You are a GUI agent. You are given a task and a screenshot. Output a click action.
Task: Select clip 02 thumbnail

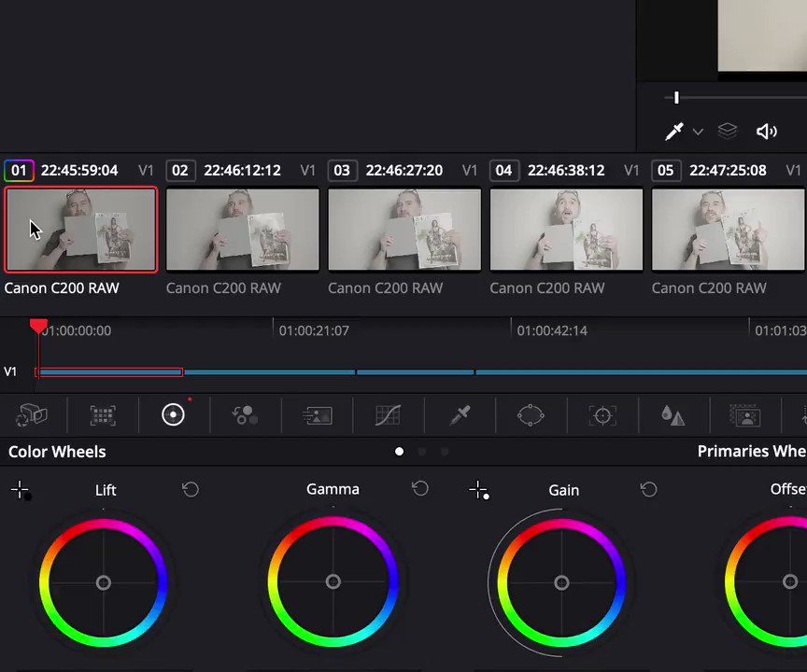(243, 230)
